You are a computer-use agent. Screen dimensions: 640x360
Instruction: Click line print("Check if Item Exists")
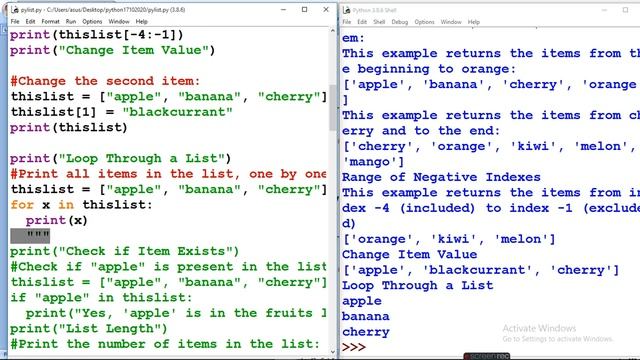[x=124, y=251]
